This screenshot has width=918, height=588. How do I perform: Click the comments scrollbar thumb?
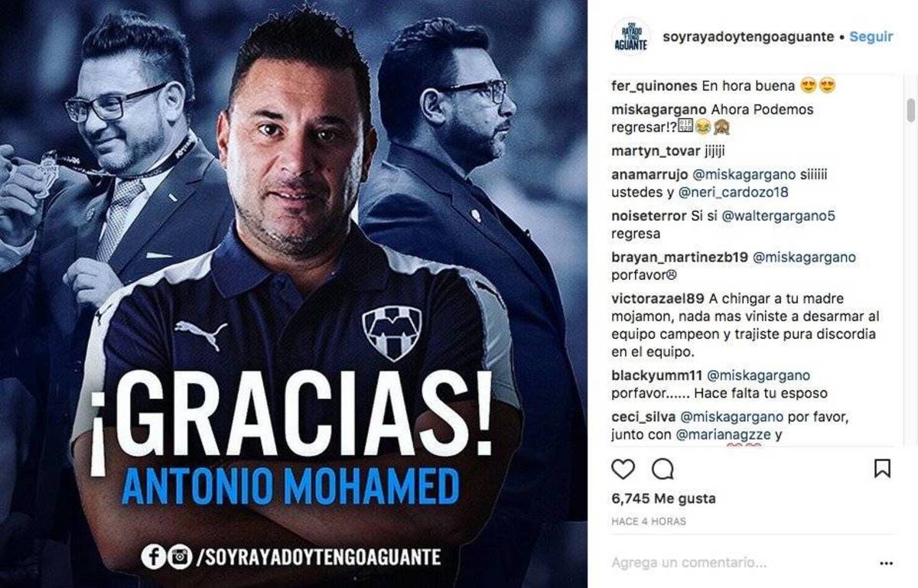(910, 109)
